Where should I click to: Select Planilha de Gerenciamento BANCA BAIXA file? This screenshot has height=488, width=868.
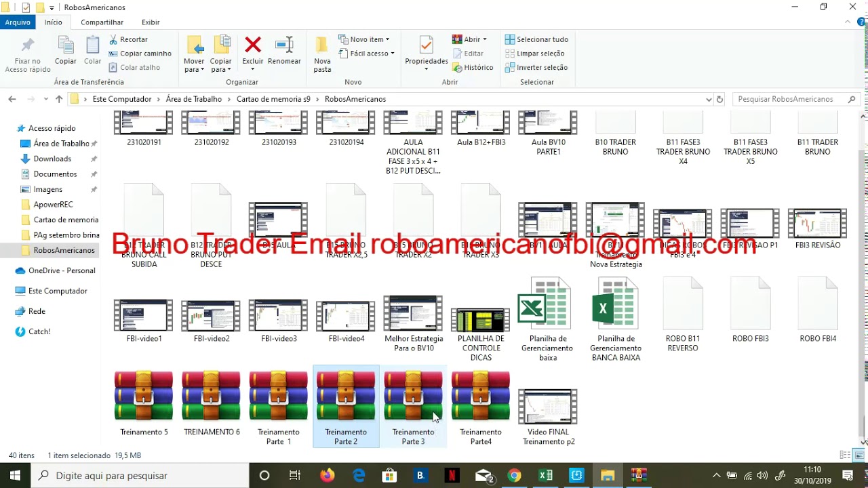coord(616,319)
